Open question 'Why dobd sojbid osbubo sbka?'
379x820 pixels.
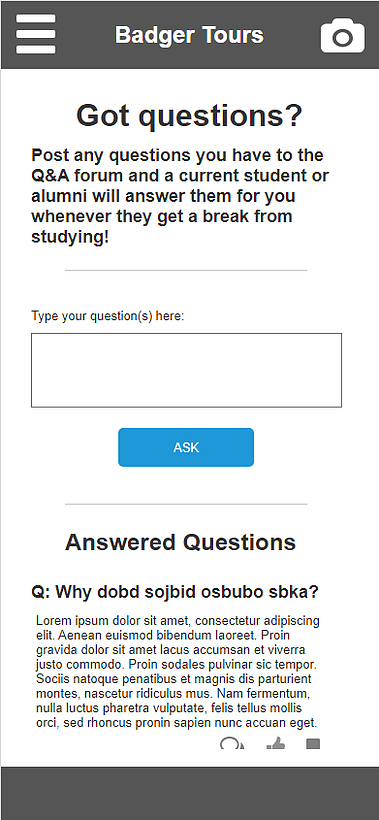[x=175, y=592]
